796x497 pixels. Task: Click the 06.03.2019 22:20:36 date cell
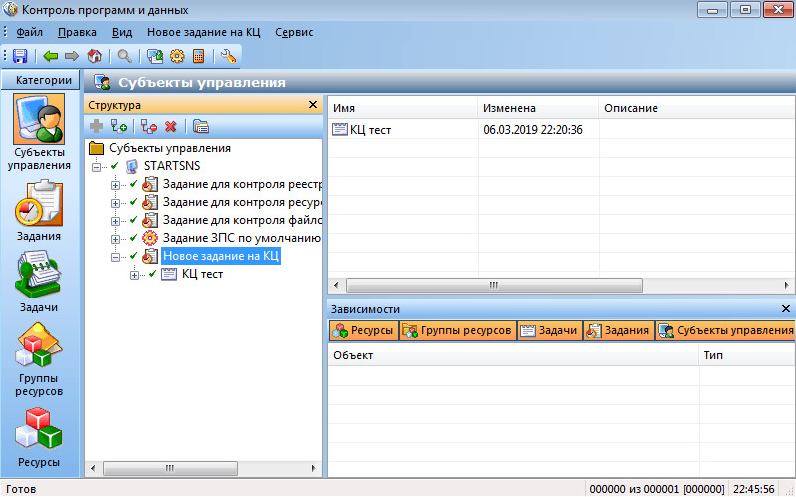pyautogui.click(x=533, y=130)
